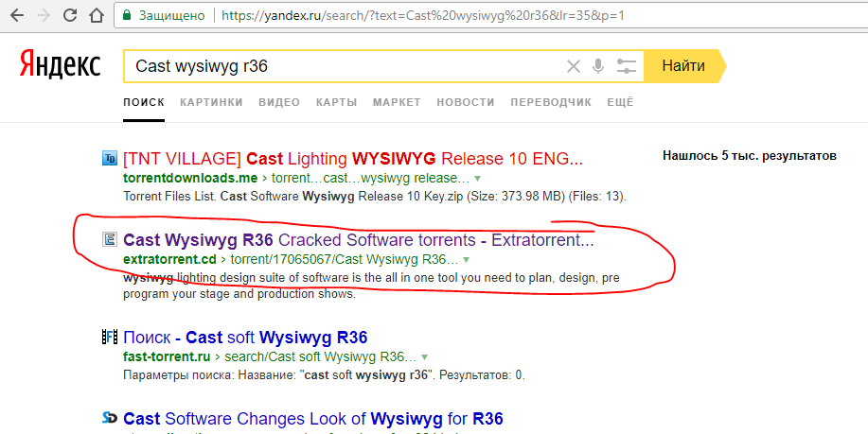Open the ПЕРЕВОДЧИК tab
Image resolution: width=868 pixels, height=434 pixels.
point(551,102)
